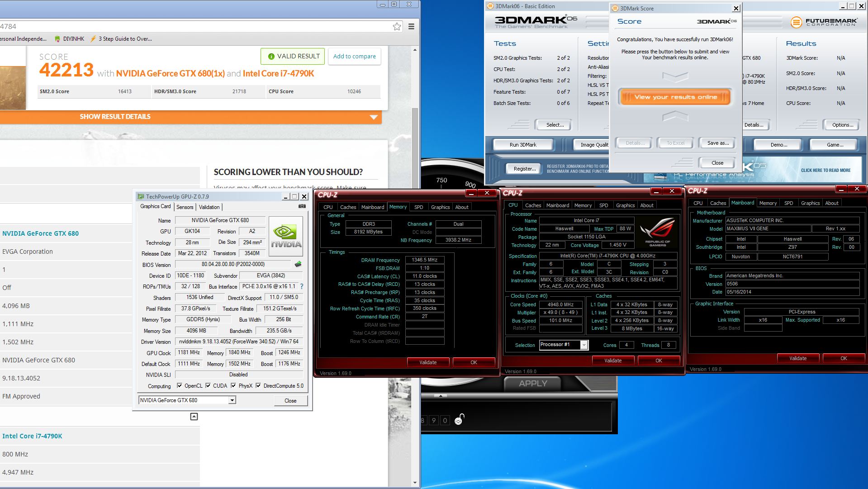Viewport: 868px width, 489px height.
Task: Click the score value 42213
Action: coord(66,70)
